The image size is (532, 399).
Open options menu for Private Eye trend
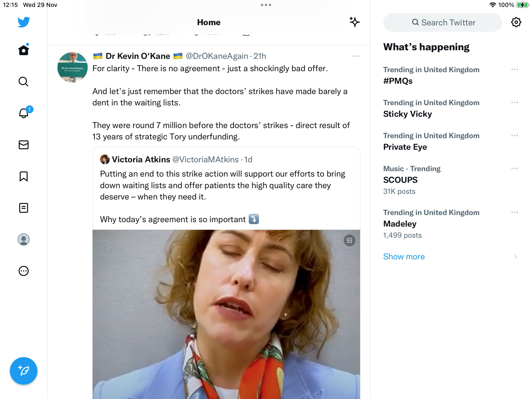[x=515, y=136]
